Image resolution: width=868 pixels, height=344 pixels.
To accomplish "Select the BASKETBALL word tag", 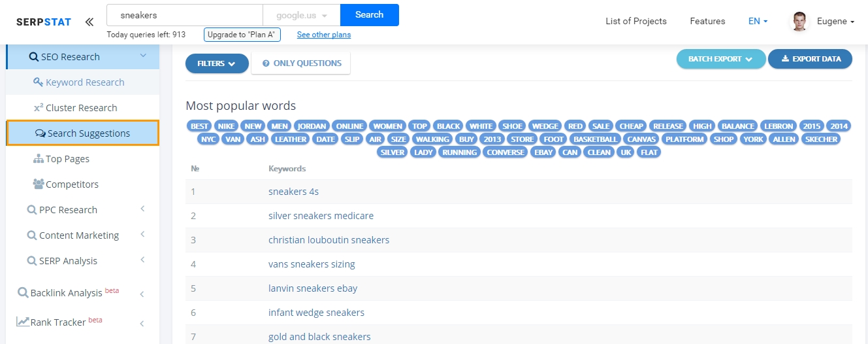I will 596,139.
